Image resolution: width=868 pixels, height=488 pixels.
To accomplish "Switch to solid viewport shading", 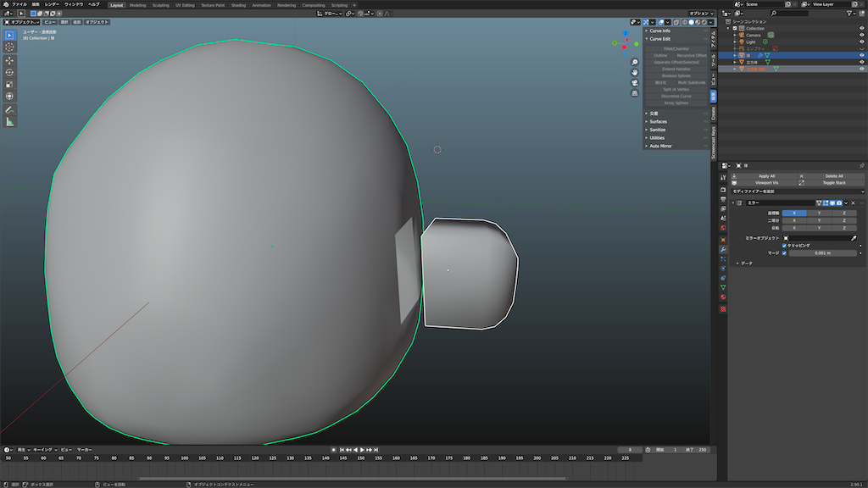I will (691, 22).
